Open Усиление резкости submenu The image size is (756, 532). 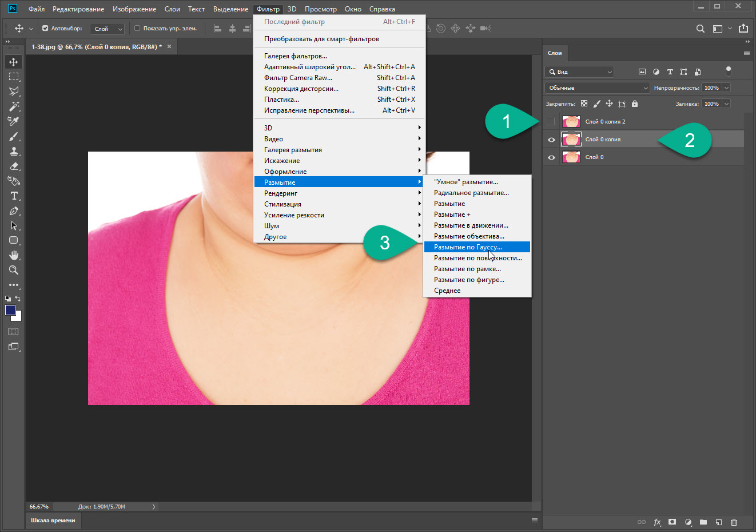click(340, 215)
